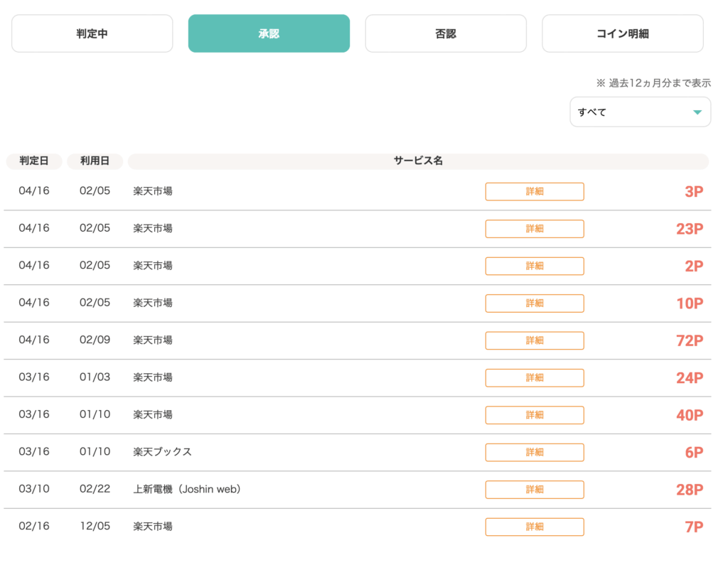Click 詳細 on the 7P row
The width and height of the screenshot is (728, 565).
(534, 527)
